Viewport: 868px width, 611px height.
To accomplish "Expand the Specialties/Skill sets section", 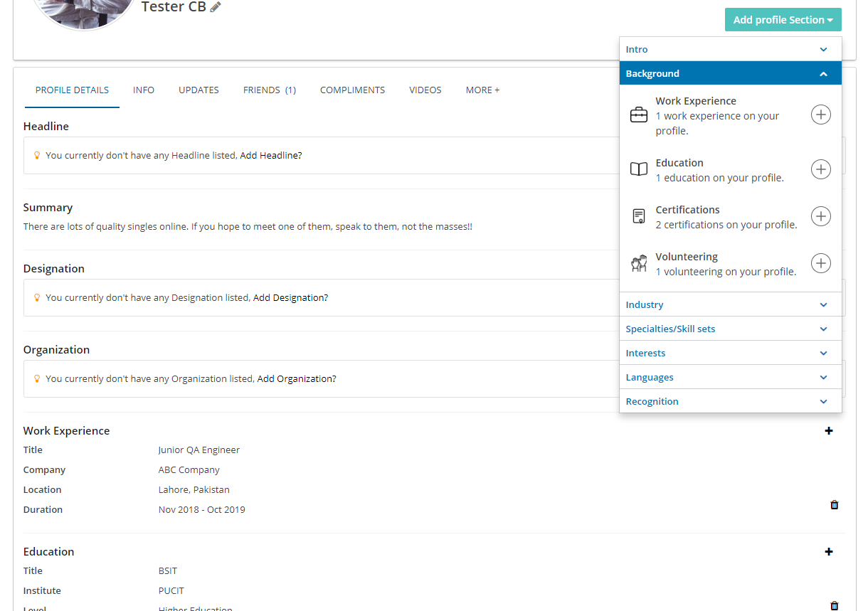I will tap(730, 329).
